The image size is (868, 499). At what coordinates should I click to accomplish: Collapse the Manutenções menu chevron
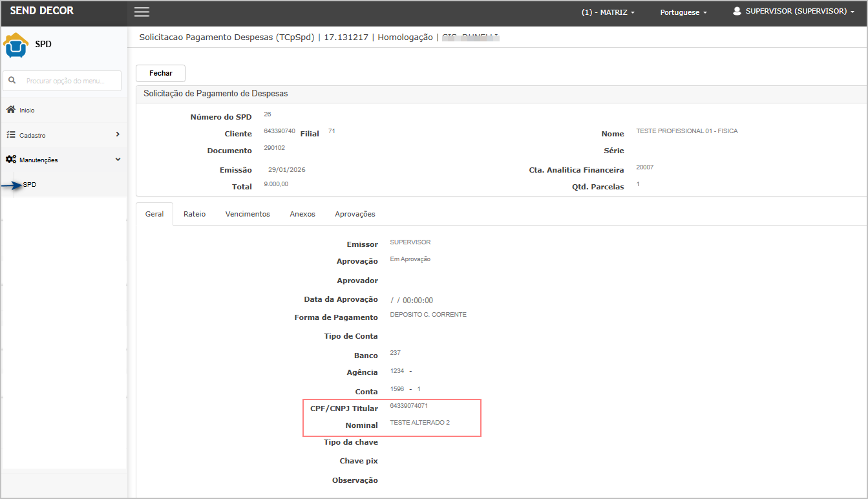pyautogui.click(x=117, y=160)
